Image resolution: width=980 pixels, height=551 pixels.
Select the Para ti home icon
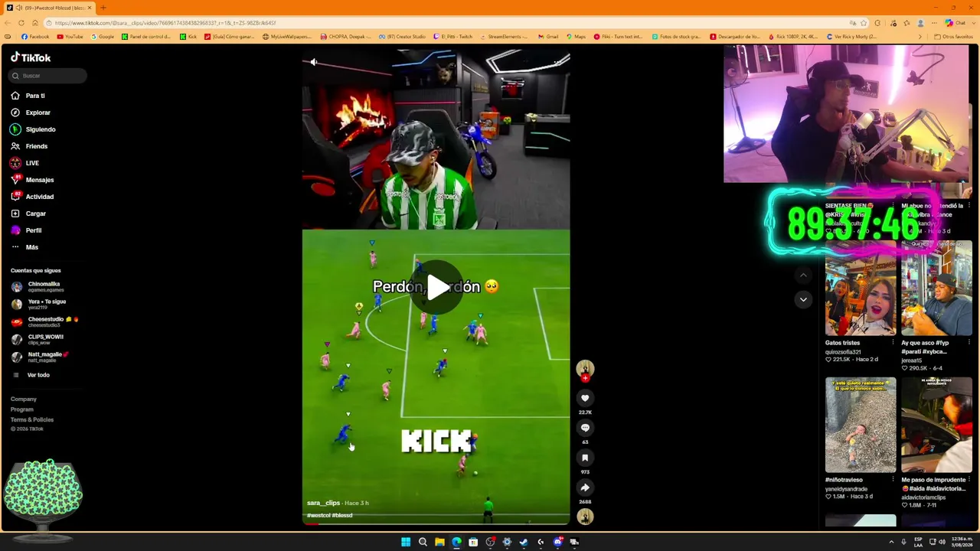(15, 96)
